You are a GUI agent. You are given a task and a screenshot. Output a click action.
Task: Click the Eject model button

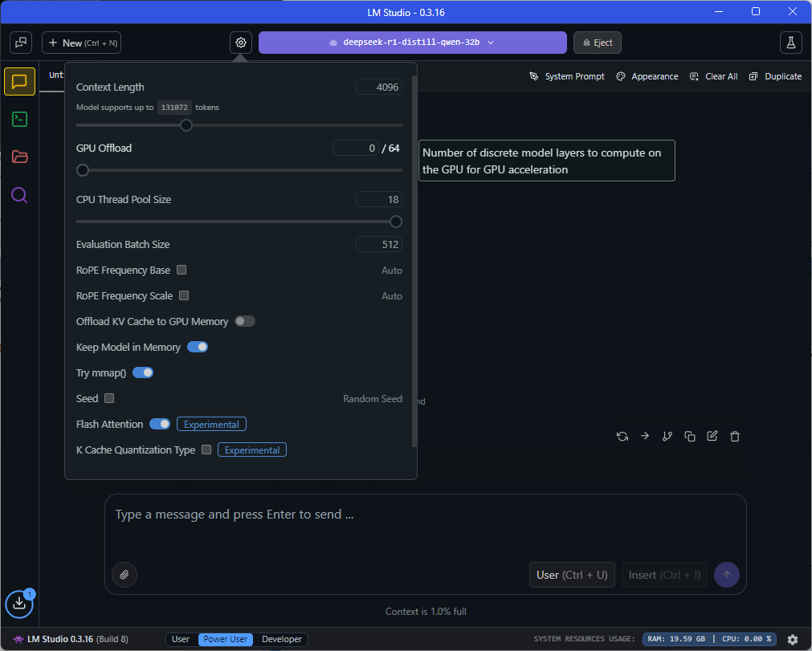[x=598, y=43]
